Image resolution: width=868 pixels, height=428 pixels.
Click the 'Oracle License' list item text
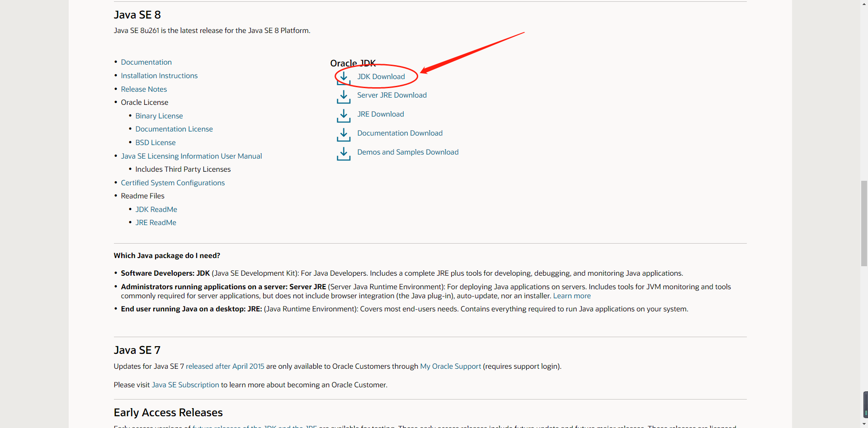[x=145, y=102]
